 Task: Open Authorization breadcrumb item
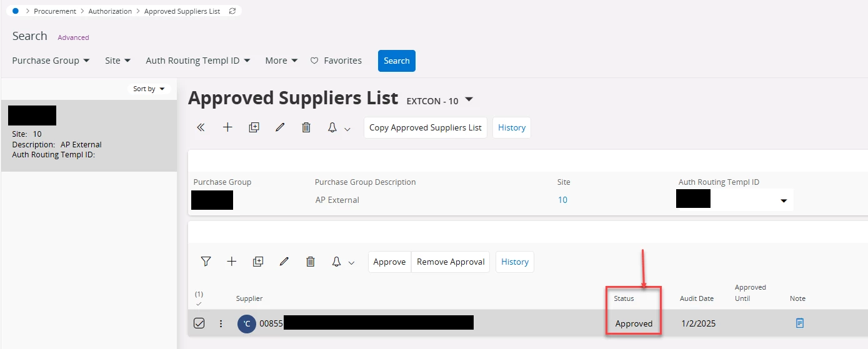click(x=110, y=11)
